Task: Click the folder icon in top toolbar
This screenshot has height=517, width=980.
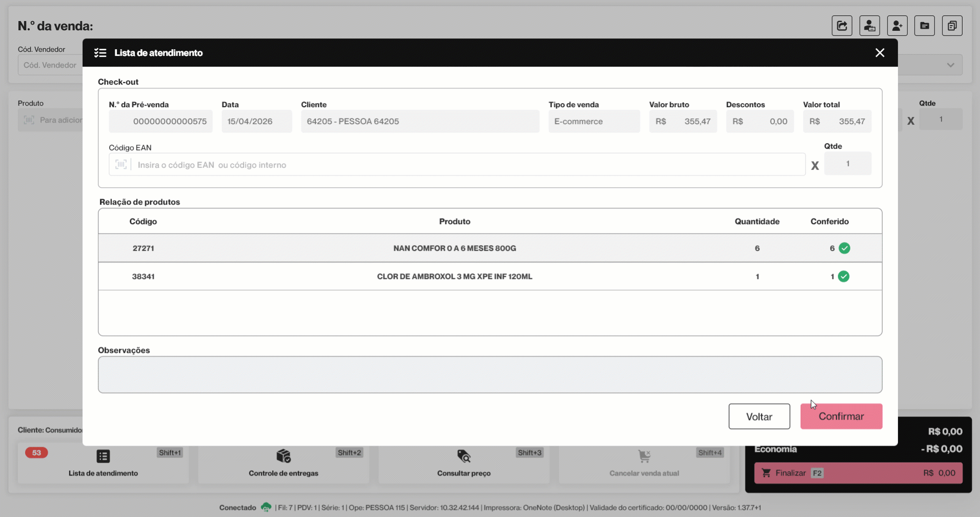Action: (x=925, y=26)
